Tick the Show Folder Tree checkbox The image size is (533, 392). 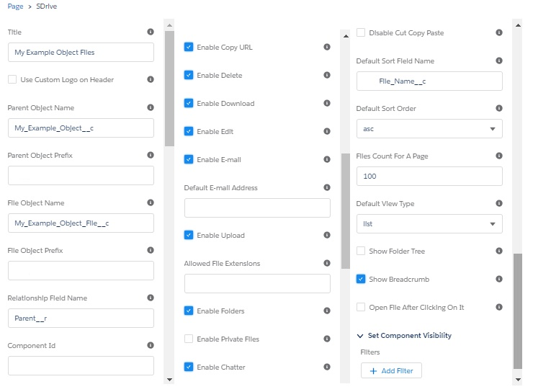[361, 251]
